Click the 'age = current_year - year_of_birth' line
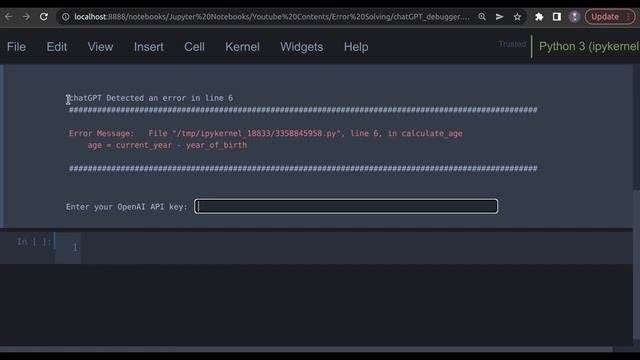The width and height of the screenshot is (640, 360). [167, 145]
